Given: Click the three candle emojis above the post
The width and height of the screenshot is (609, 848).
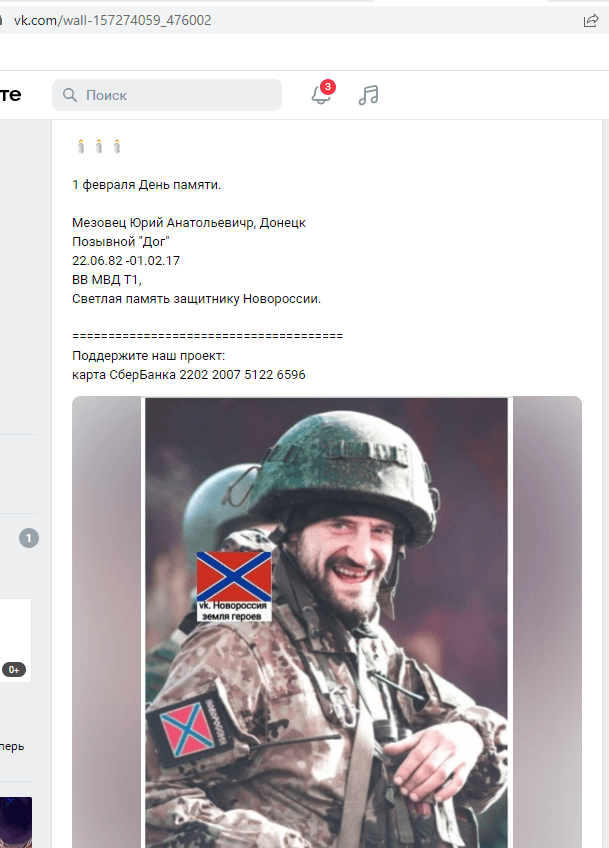Looking at the screenshot, I should [x=98, y=147].
